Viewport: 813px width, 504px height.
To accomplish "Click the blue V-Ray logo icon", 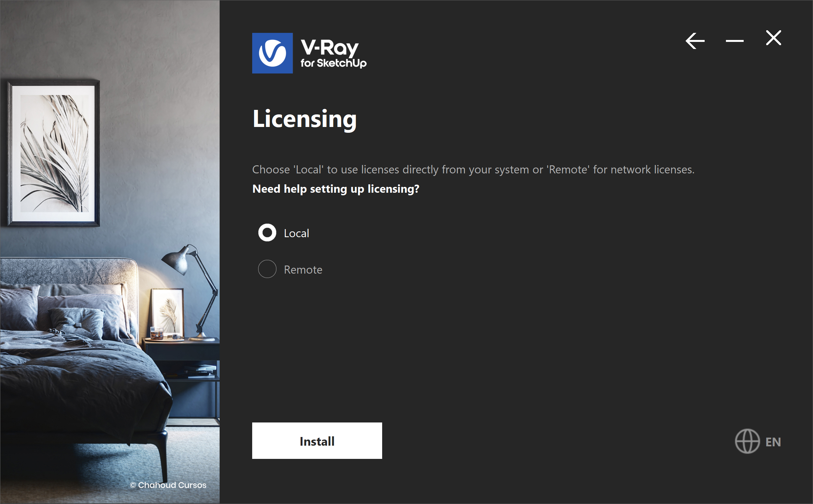I will click(x=272, y=53).
